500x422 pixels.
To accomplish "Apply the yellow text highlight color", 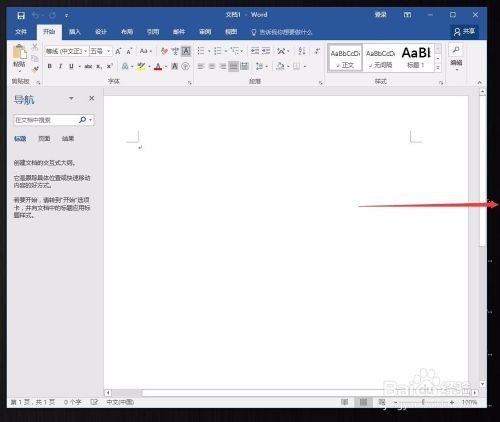I will tap(141, 66).
